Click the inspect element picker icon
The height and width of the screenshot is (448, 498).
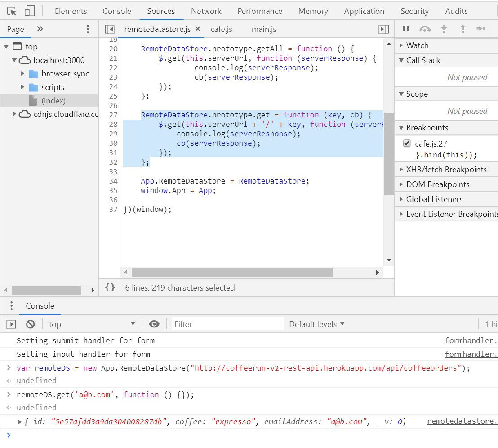click(12, 11)
